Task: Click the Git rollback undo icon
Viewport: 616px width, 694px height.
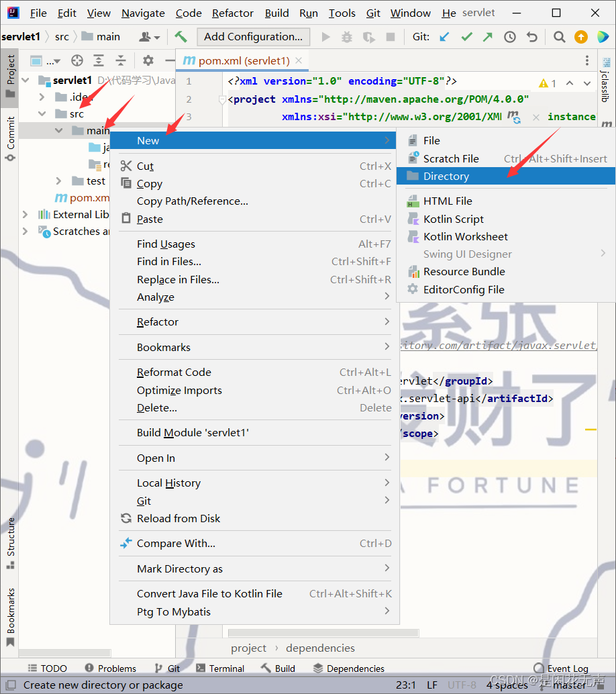Action: click(x=531, y=37)
